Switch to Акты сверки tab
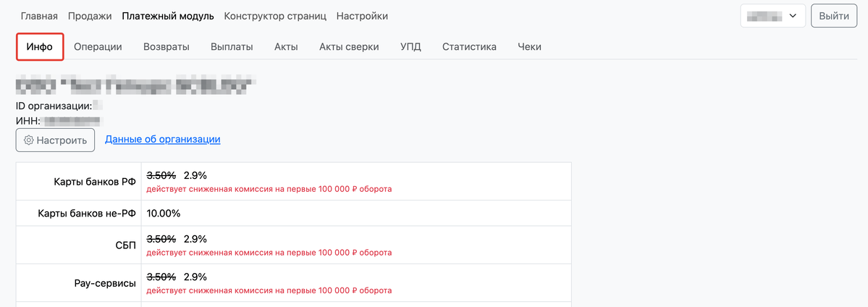This screenshot has width=868, height=307. pos(349,47)
